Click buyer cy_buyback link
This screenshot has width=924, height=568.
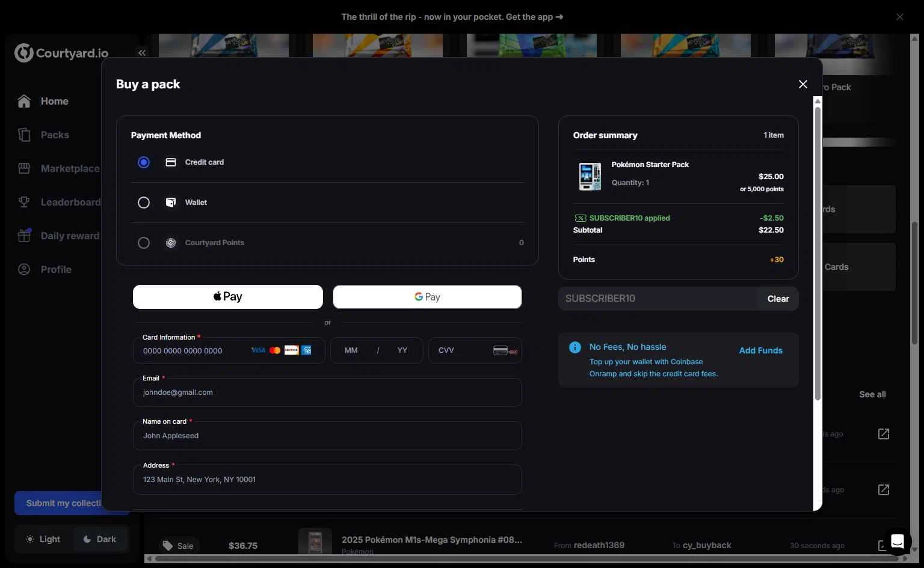coord(707,545)
